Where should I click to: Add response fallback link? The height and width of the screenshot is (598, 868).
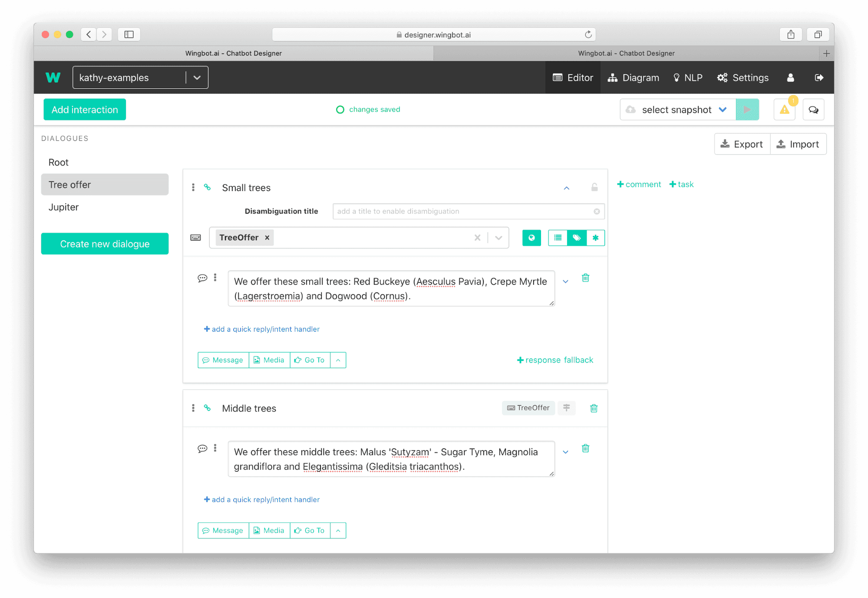[555, 360]
